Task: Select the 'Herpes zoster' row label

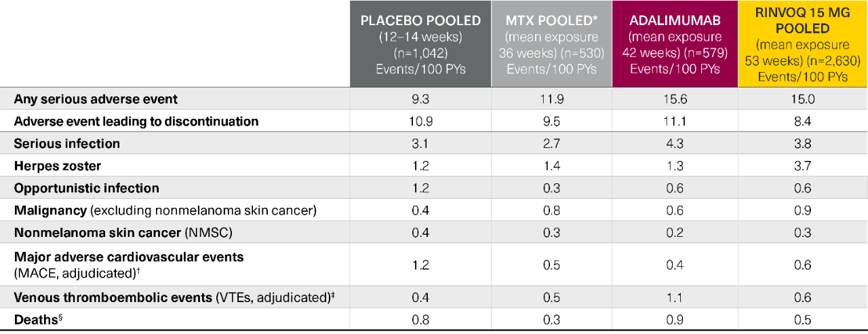Action: point(58,166)
